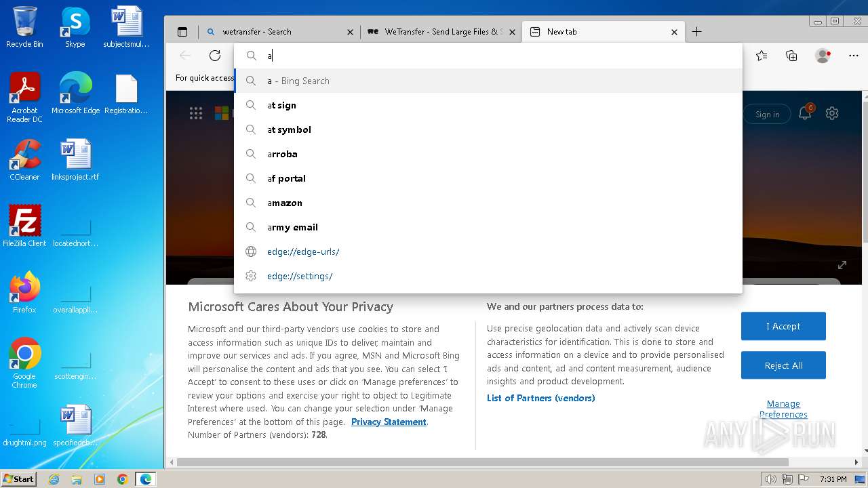
Task: Pick the 'arroba' suggestion
Action: 488,154
